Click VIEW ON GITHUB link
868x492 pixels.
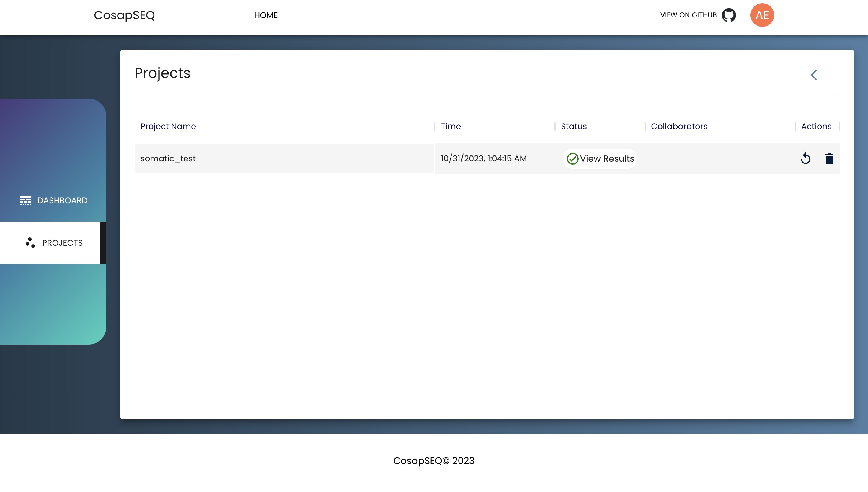point(688,15)
